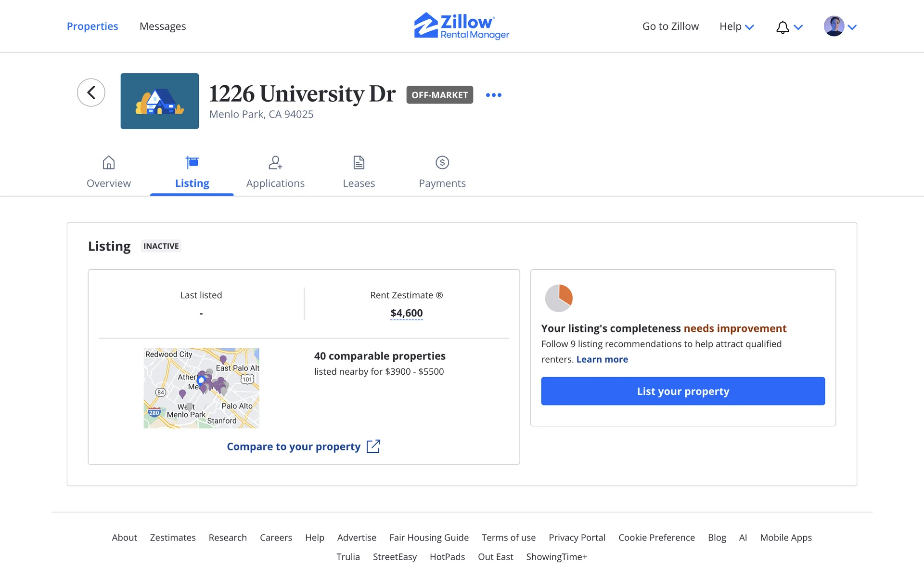Click the $4,600 Rent Zestimate value
Viewport: 924px width, 578px height.
(406, 313)
